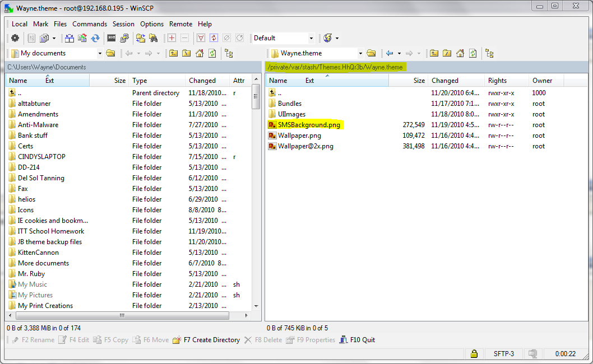Open the Mark menu

coord(40,24)
